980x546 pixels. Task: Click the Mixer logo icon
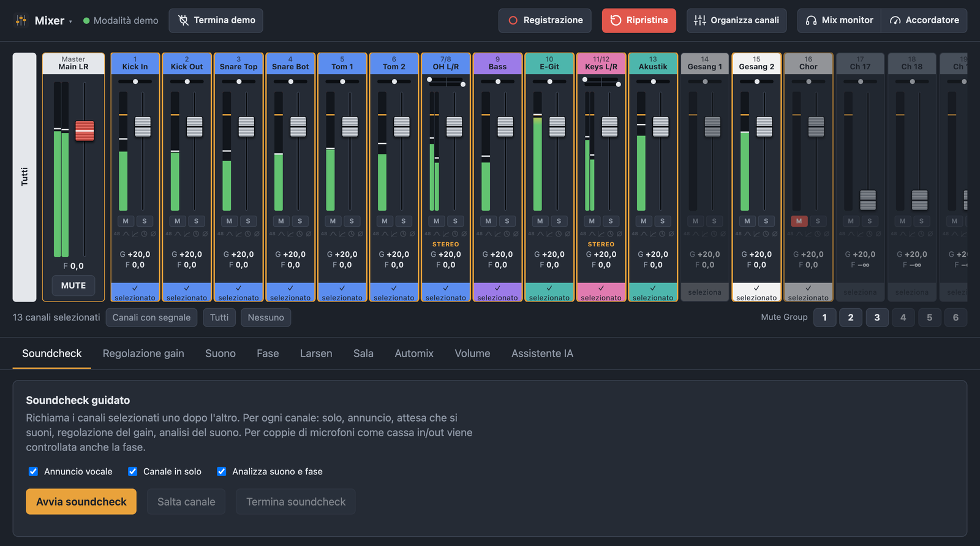click(21, 20)
